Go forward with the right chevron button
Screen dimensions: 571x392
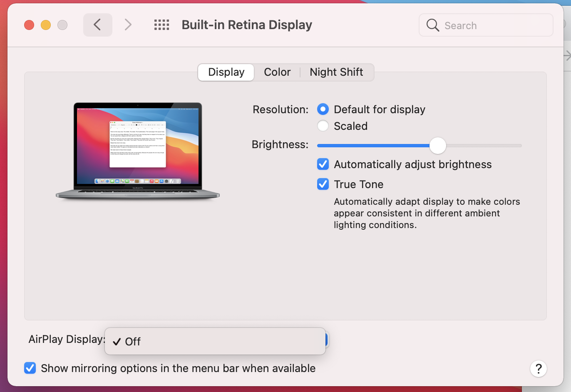click(x=128, y=25)
